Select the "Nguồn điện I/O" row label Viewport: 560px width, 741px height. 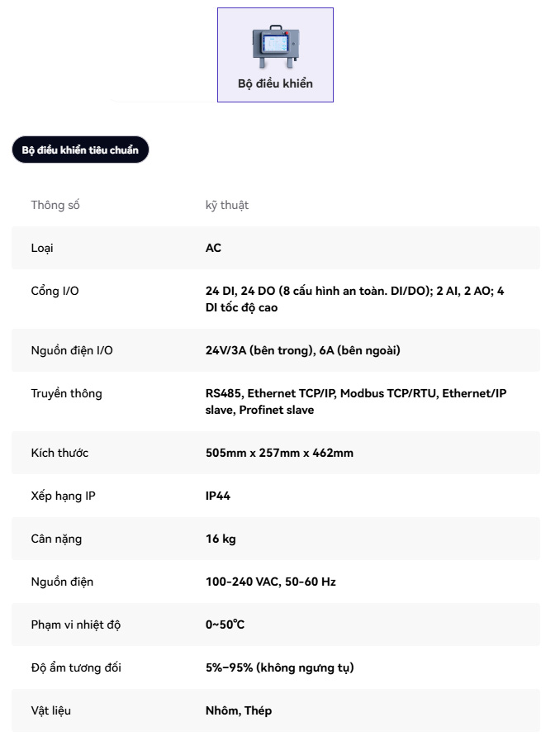point(72,350)
